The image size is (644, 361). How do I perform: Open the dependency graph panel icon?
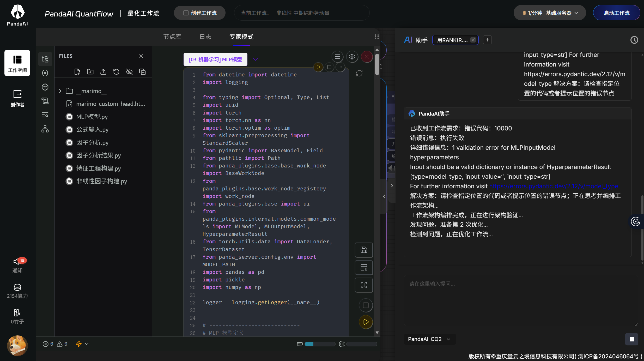click(45, 129)
